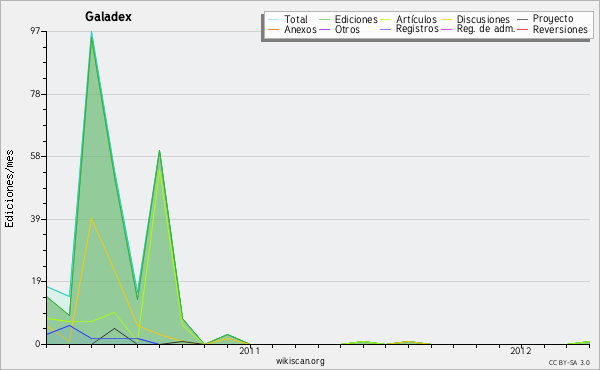This screenshot has width=600, height=370.
Task: Click the cyan Total line swatch
Action: (x=274, y=19)
